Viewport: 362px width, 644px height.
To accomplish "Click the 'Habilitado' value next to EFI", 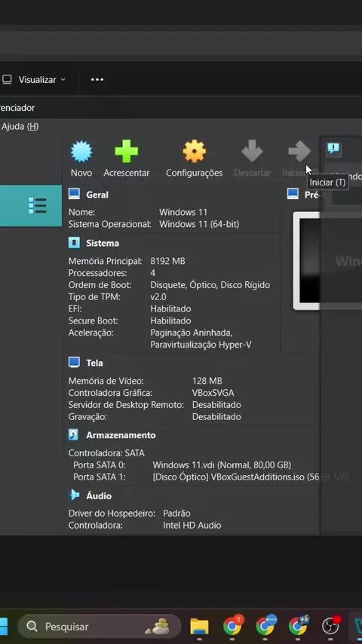I will 170,308.
